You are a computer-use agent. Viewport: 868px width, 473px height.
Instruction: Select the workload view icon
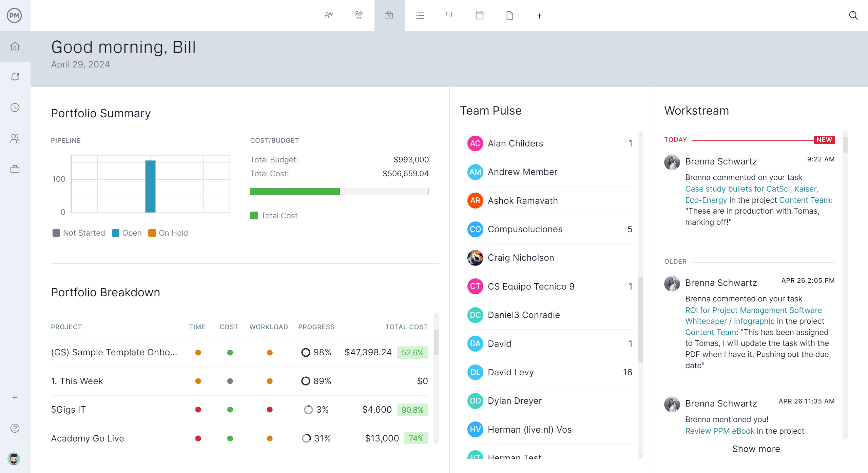pos(449,15)
